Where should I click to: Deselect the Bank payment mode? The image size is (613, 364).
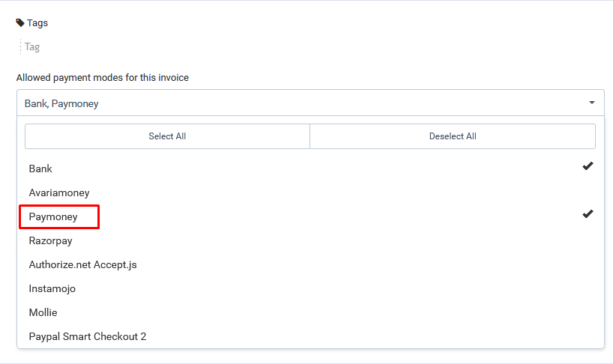(x=40, y=169)
